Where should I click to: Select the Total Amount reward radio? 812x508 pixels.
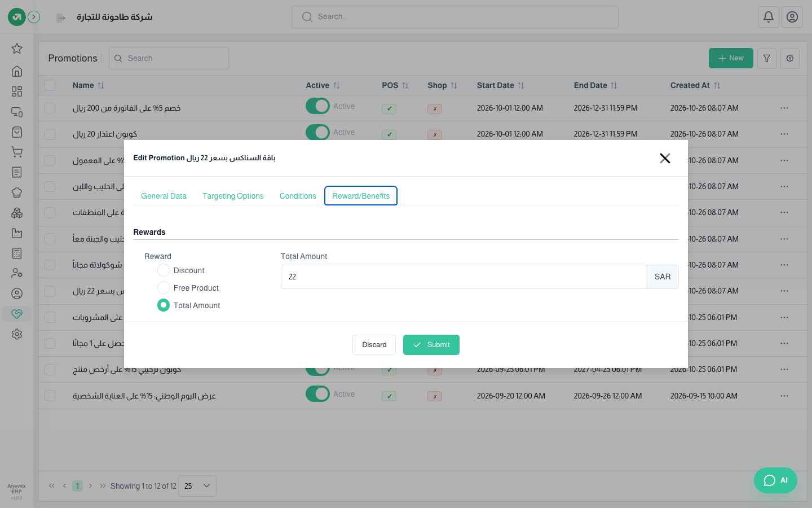tap(164, 305)
